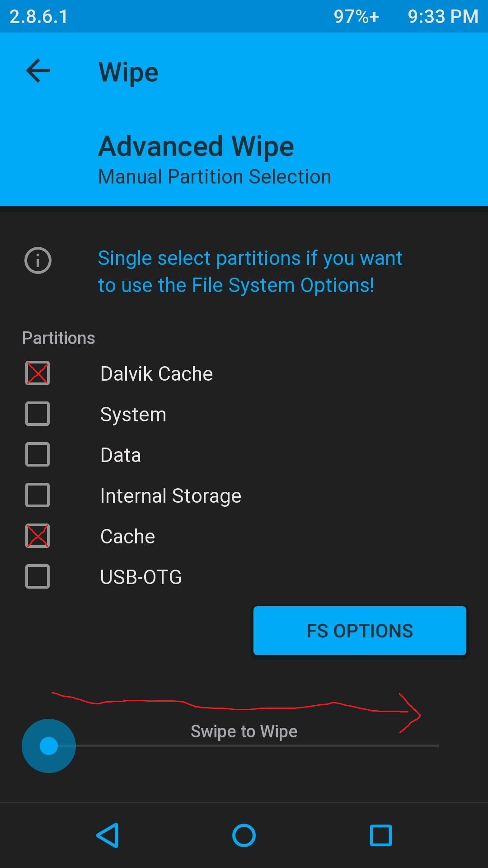This screenshot has height=868, width=488.
Task: Uncheck the Cache partition checkbox
Action: [38, 536]
